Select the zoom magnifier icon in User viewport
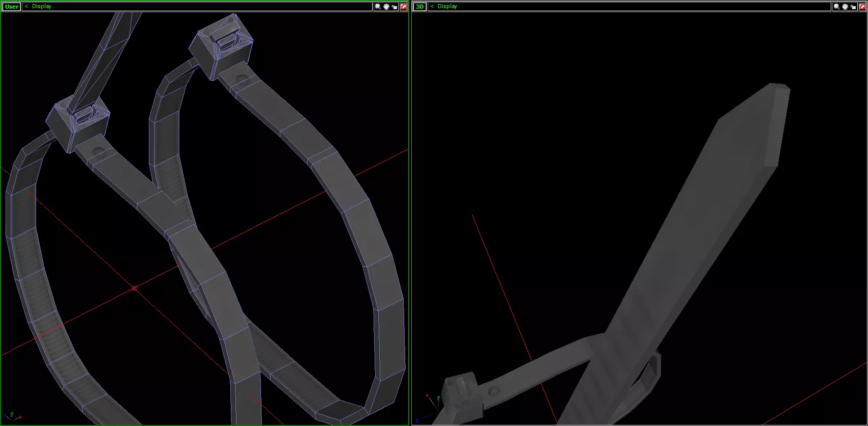Image resolution: width=868 pixels, height=426 pixels. [x=378, y=7]
